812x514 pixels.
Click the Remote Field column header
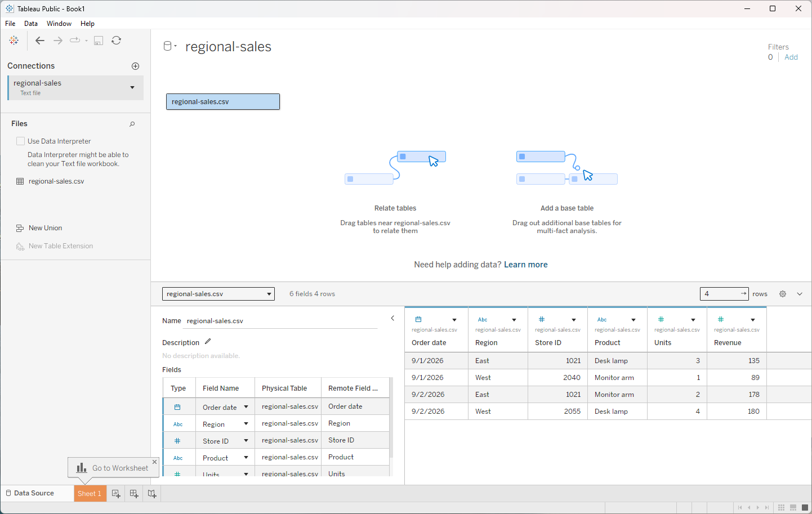tap(355, 388)
